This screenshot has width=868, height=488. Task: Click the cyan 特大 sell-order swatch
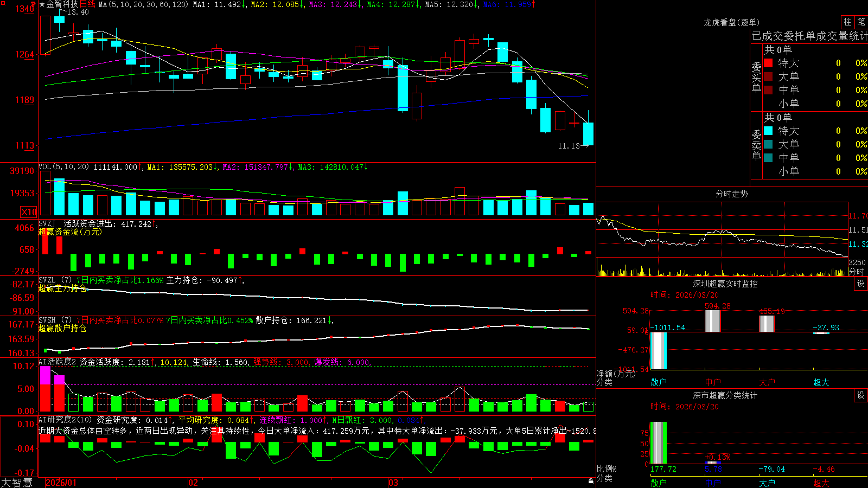pos(768,131)
